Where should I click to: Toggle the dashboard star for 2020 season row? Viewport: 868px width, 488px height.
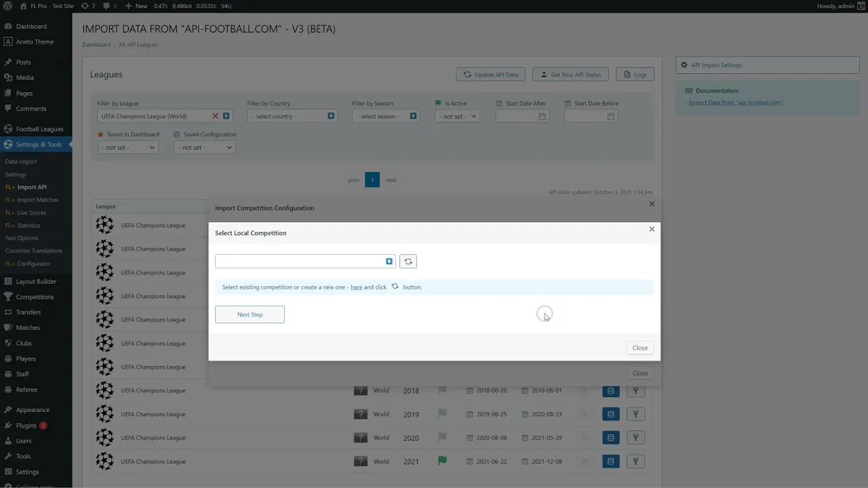584,438
